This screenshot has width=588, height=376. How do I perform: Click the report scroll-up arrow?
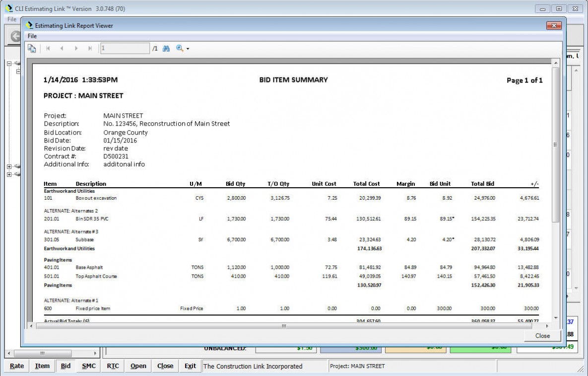pyautogui.click(x=555, y=63)
